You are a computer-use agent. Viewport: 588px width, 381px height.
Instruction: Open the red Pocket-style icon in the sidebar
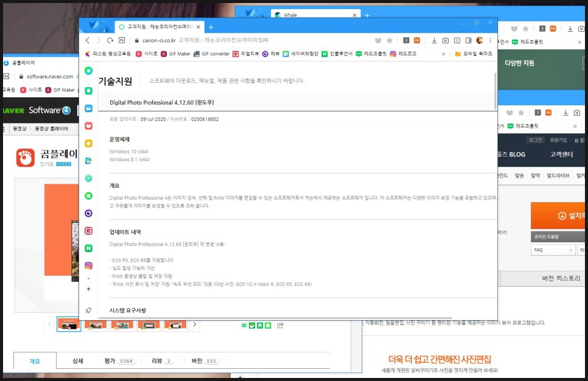88,125
